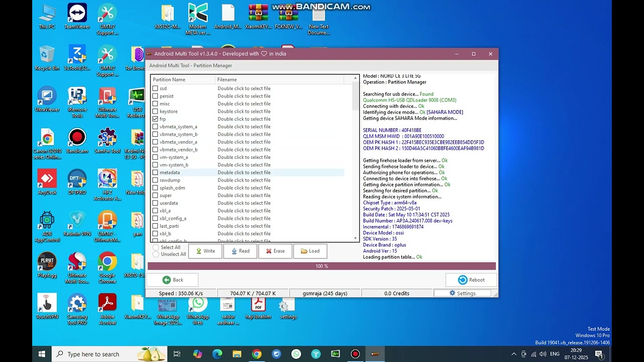
Task: Select the Recycle Bin desktop icon
Action: [x=47, y=58]
